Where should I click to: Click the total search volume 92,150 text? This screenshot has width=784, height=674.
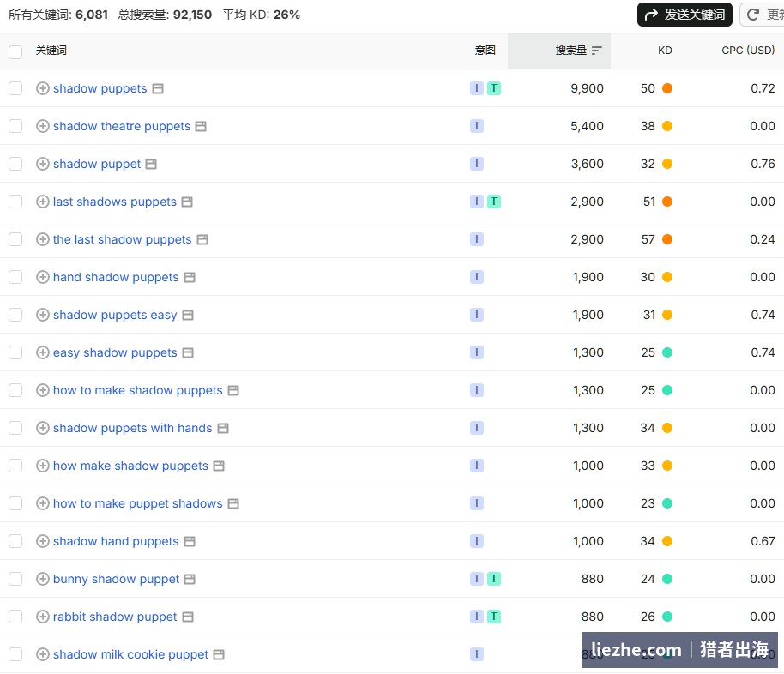(165, 15)
